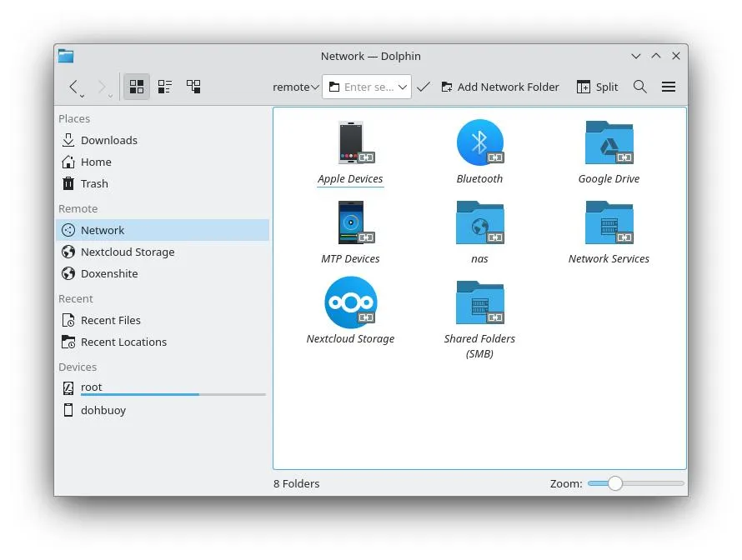This screenshot has width=742, height=560.
Task: Minimize the Dolphin window
Action: pos(636,57)
